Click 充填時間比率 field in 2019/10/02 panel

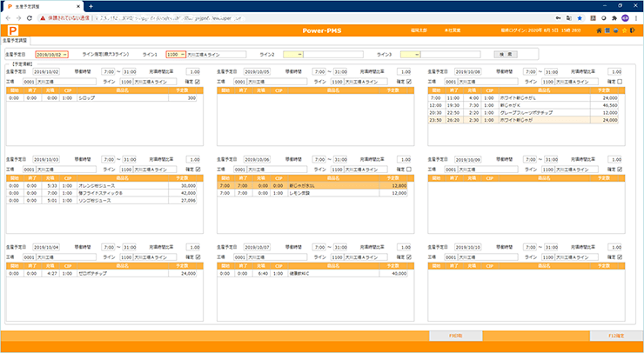pos(194,72)
